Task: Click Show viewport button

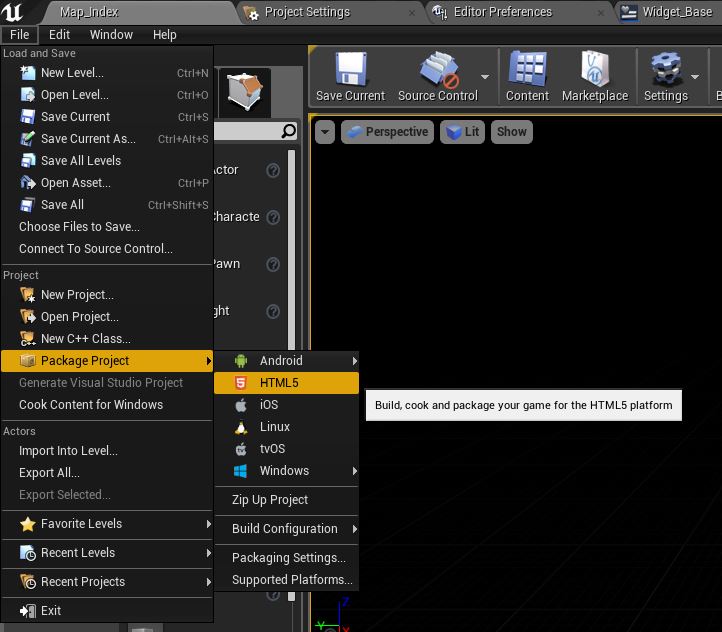Action: (x=512, y=132)
